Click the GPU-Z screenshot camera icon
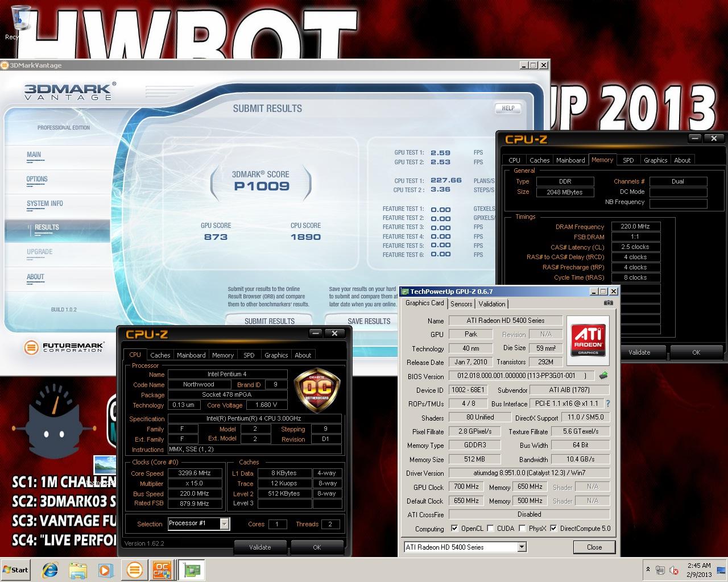 609,303
